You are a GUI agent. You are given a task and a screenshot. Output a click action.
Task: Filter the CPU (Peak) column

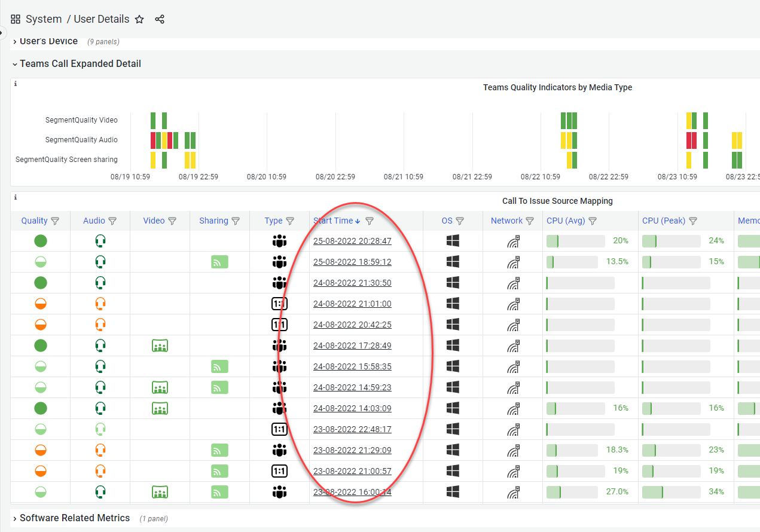pyautogui.click(x=693, y=221)
